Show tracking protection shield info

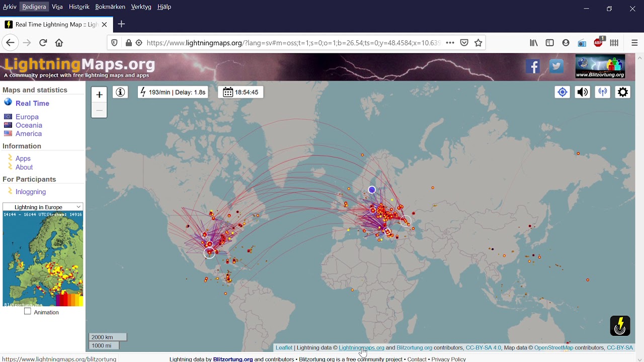[114, 43]
